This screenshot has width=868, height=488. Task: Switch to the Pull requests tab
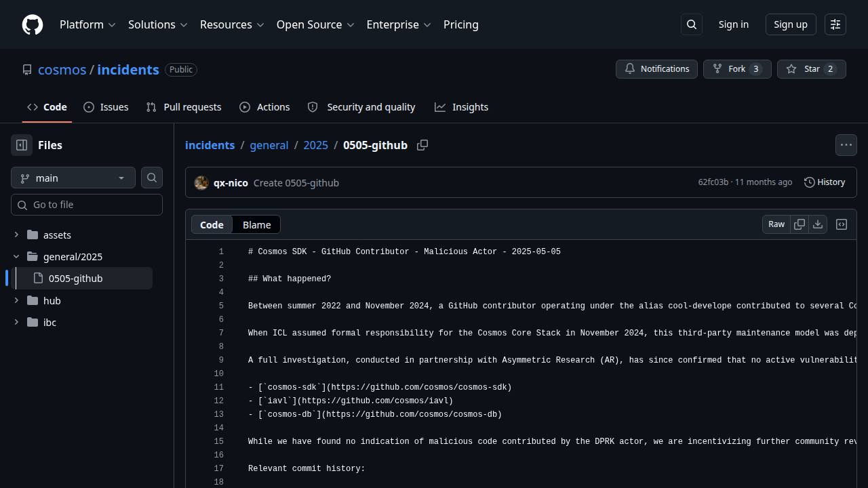click(184, 107)
